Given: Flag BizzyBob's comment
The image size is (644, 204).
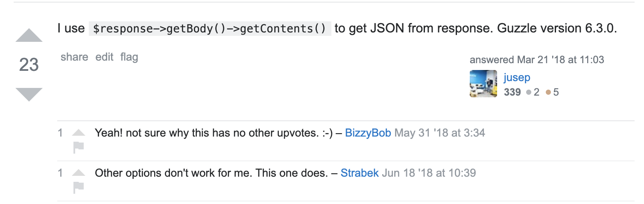Looking at the screenshot, I should point(79,147).
